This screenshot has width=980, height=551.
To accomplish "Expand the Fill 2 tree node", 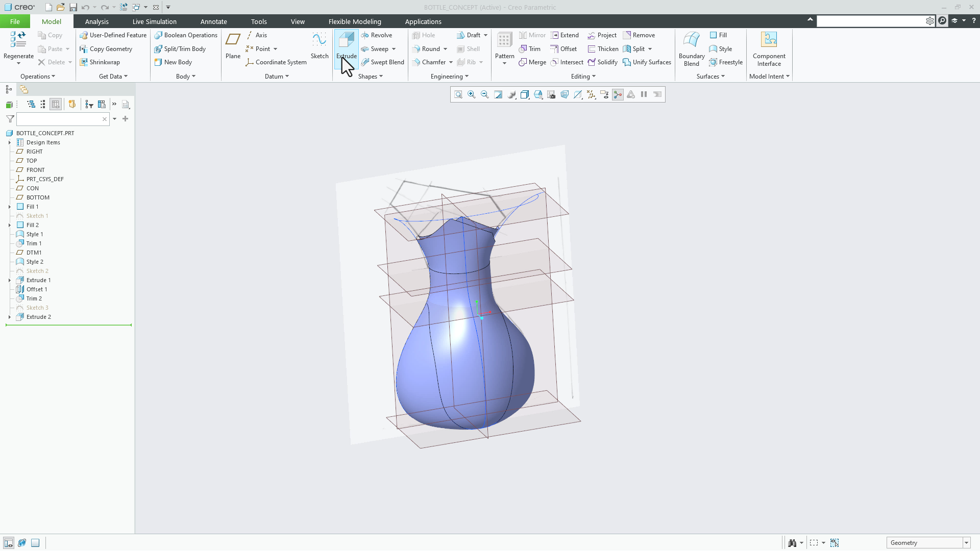I will coord(10,225).
